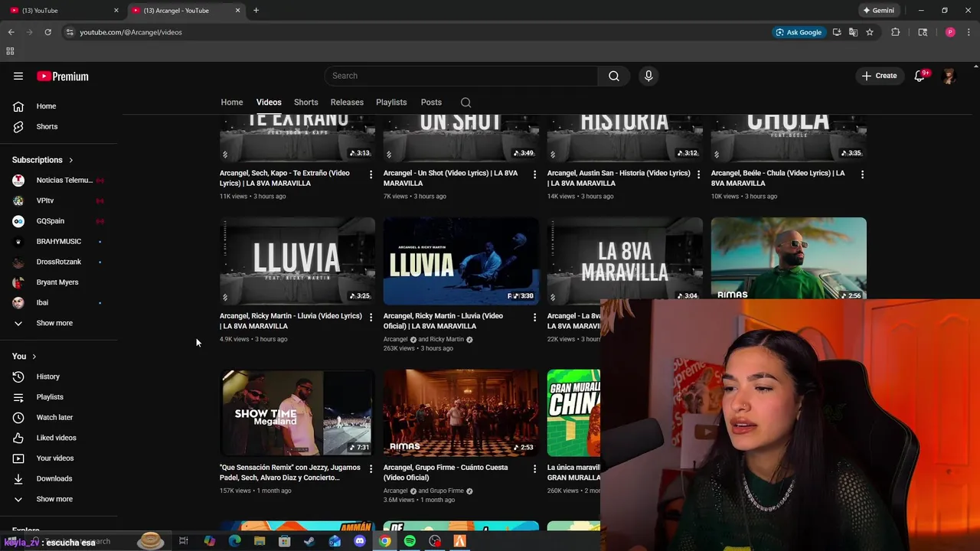Switch to channel Shorts tab
Screen dimensions: 980x551
(306, 103)
